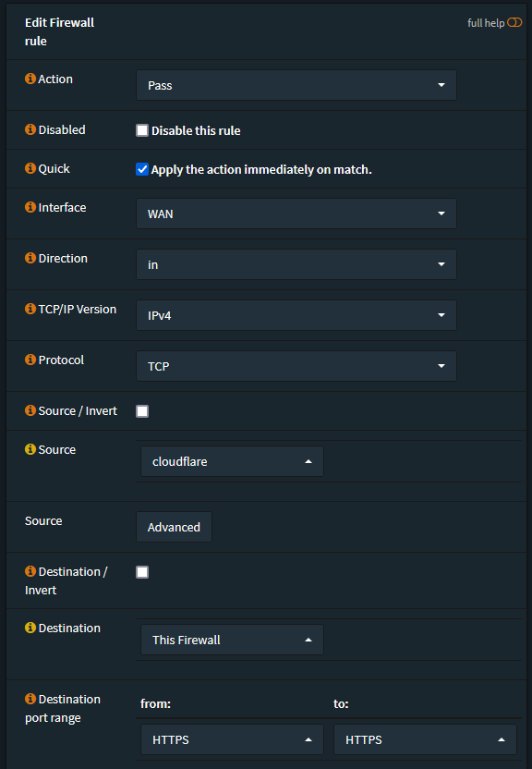Image resolution: width=532 pixels, height=769 pixels.
Task: Open the Protocol dropdown showing TCP
Action: [x=296, y=366]
